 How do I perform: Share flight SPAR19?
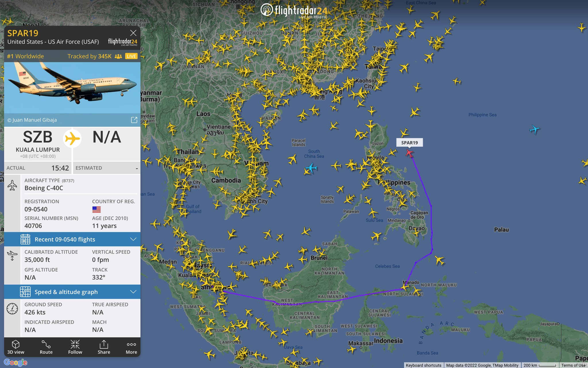pos(104,347)
